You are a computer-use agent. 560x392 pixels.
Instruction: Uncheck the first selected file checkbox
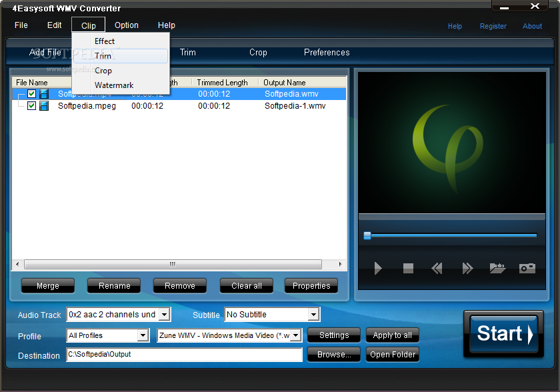coord(31,94)
